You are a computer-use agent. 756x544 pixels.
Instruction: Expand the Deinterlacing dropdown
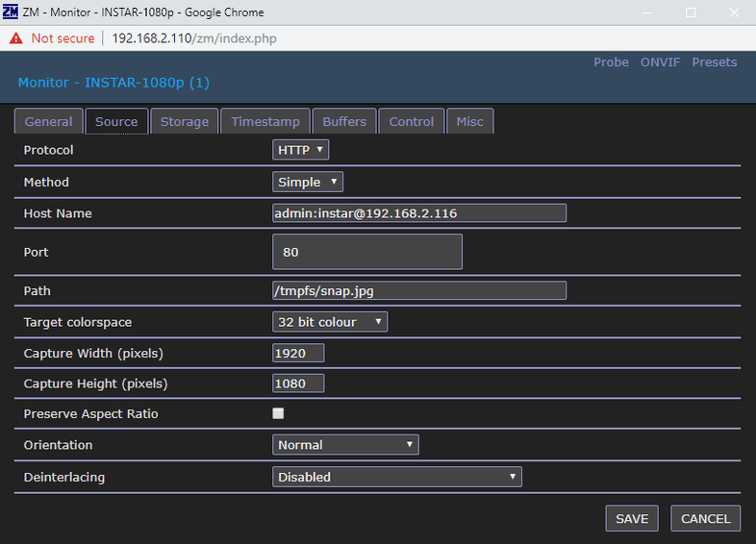(396, 477)
